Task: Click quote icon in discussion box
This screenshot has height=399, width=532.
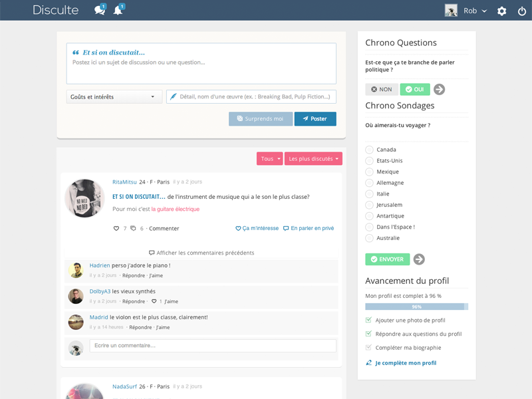Action: (x=76, y=53)
